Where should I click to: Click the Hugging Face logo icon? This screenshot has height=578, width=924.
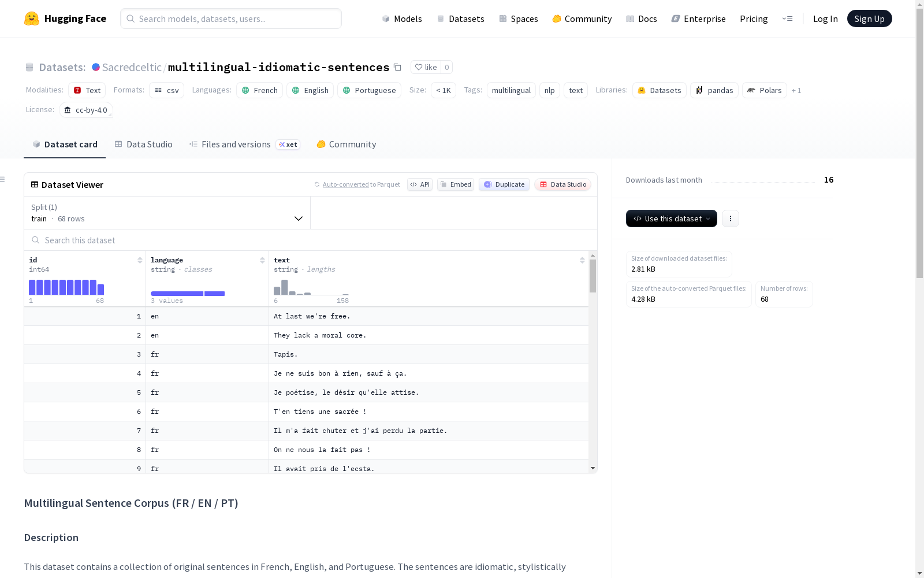(x=32, y=18)
